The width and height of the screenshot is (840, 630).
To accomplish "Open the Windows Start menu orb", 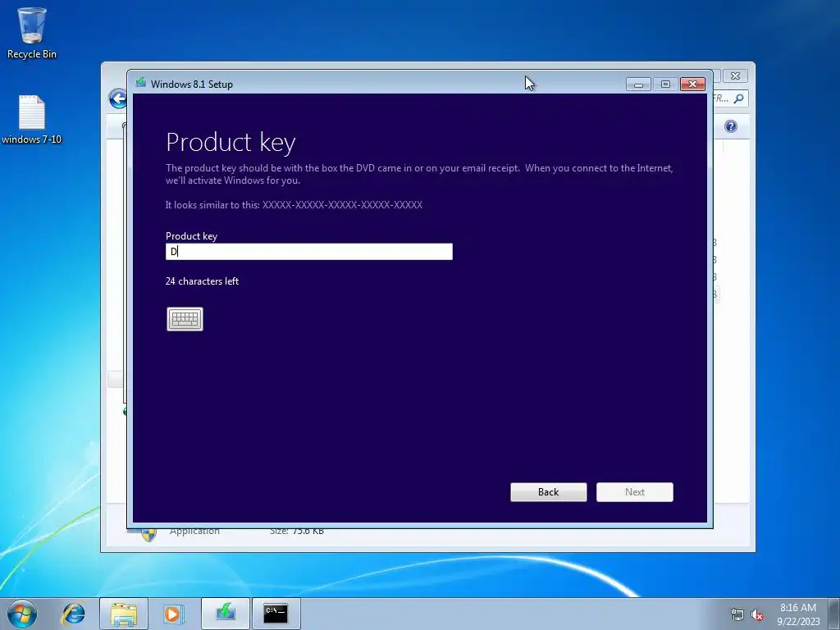I will pos(22,614).
